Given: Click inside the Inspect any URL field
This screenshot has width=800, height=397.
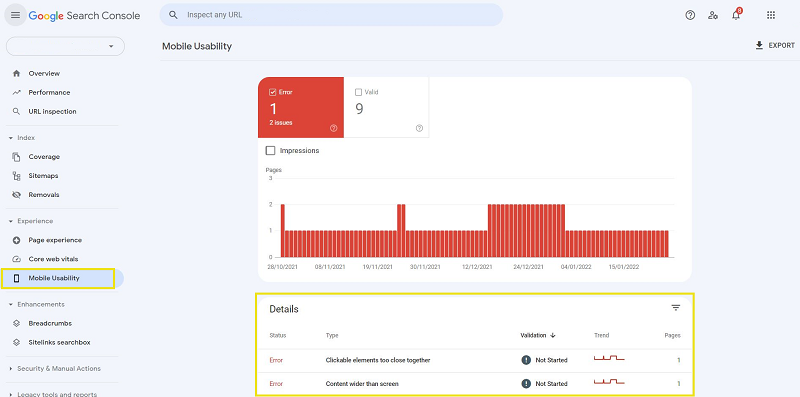Looking at the screenshot, I should coord(332,15).
